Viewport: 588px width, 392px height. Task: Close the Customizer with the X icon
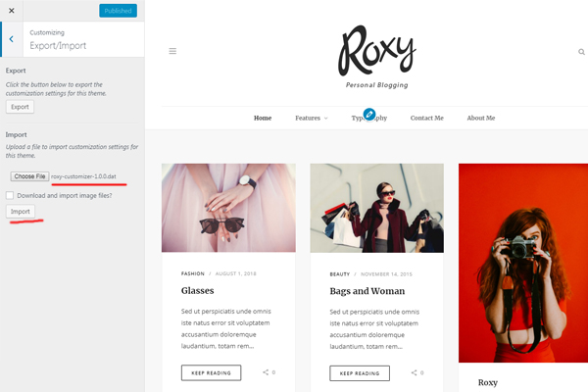[12, 11]
